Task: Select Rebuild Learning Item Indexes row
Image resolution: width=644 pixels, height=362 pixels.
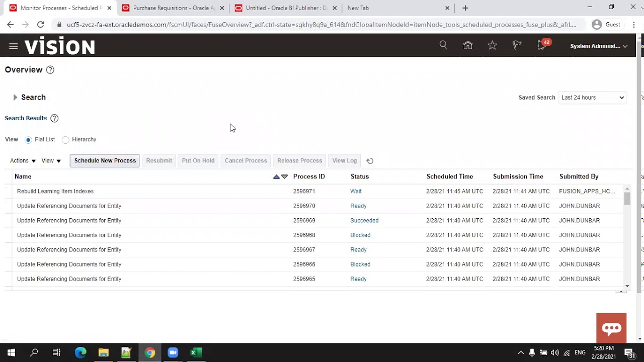Action: 317,192
